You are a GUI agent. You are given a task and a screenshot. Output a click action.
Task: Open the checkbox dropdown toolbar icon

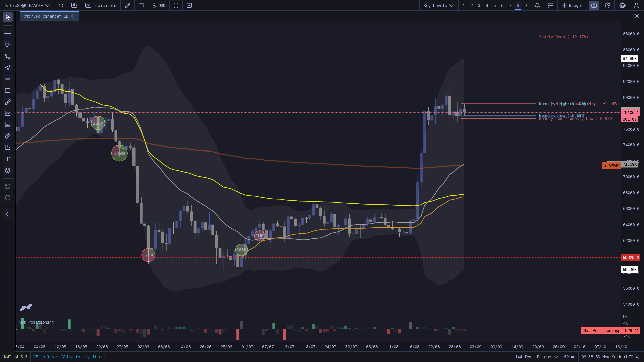tap(189, 5)
